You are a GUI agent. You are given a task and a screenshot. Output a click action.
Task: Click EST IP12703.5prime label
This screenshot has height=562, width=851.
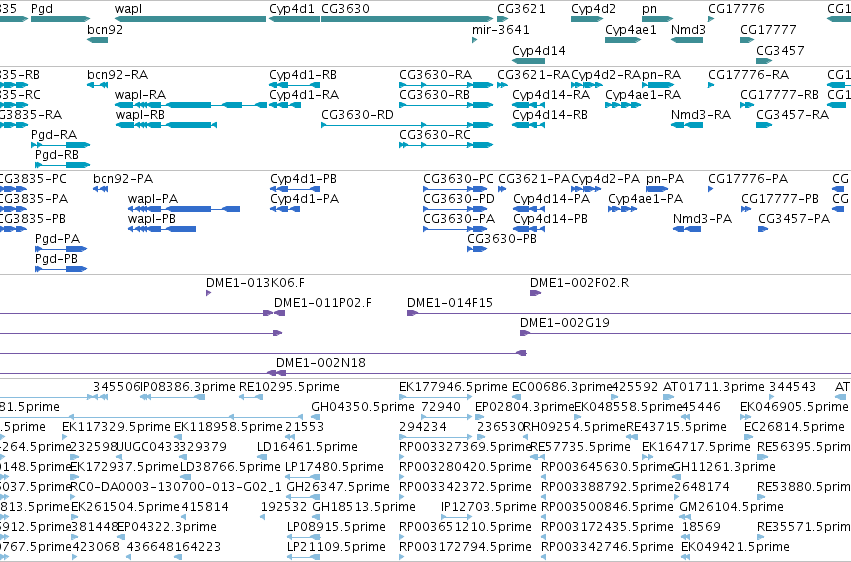488,507
